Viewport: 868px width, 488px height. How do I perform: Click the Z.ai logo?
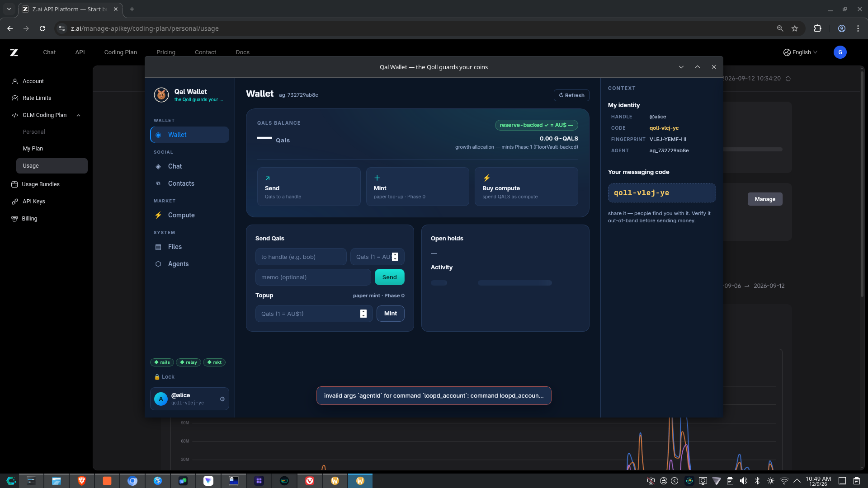coord(14,52)
